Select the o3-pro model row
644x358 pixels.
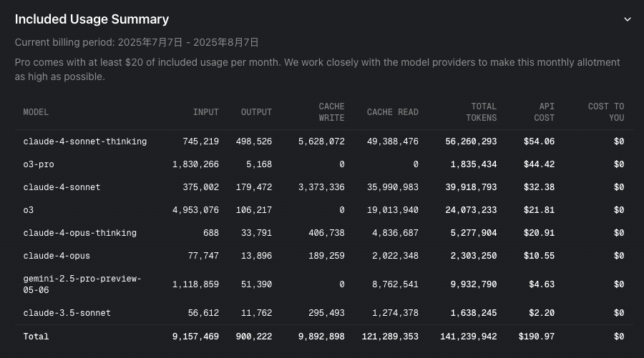click(323, 164)
